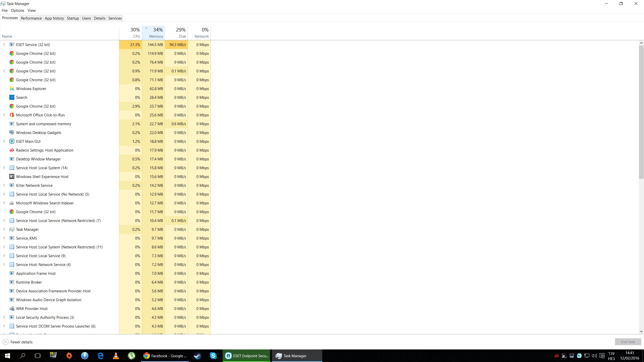Open Skype from the taskbar

click(213, 356)
